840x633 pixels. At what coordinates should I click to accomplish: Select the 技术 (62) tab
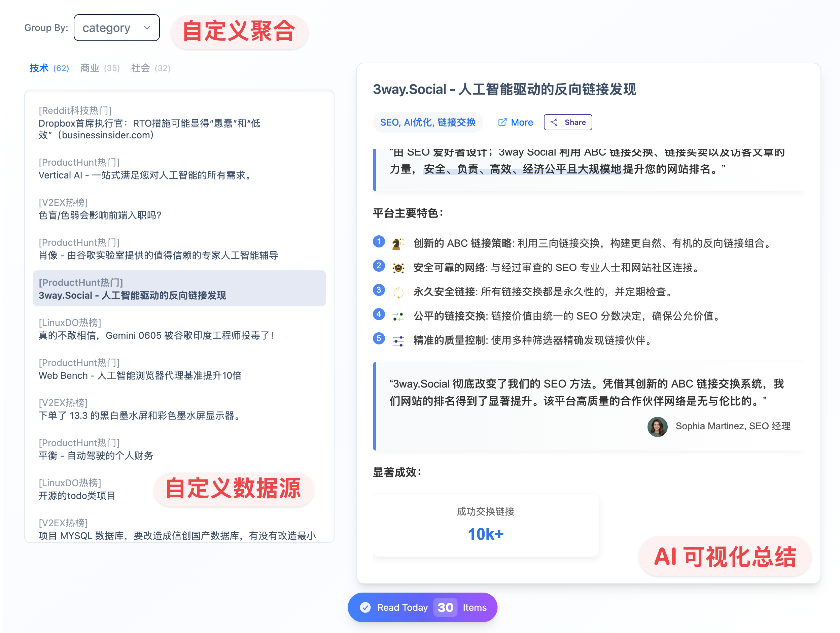tap(49, 68)
